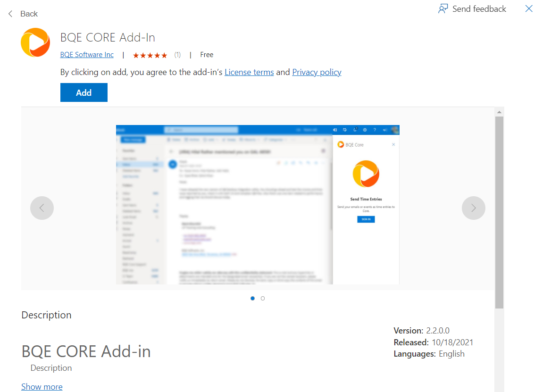The image size is (534, 392).
Task: Expand description with Show more
Action: pos(42,386)
